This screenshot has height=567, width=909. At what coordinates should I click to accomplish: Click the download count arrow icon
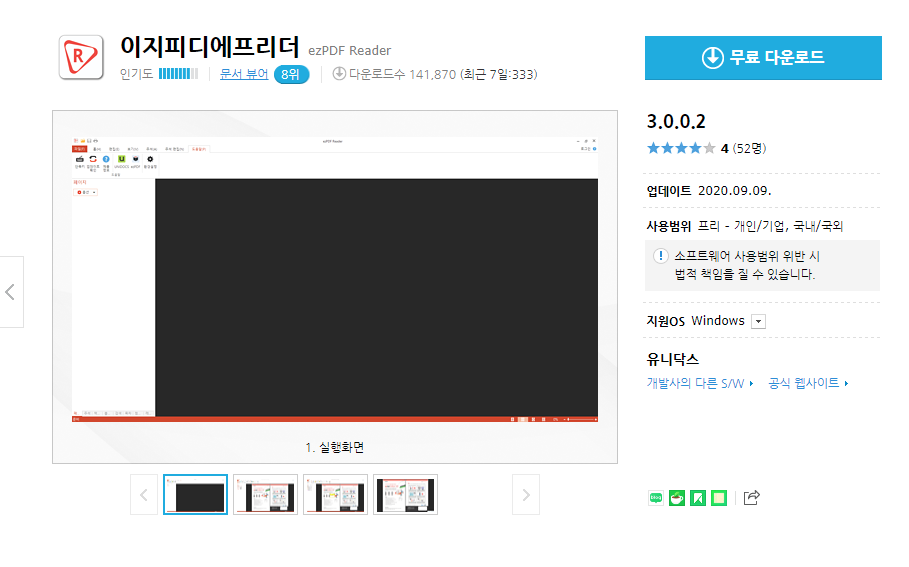(x=339, y=74)
